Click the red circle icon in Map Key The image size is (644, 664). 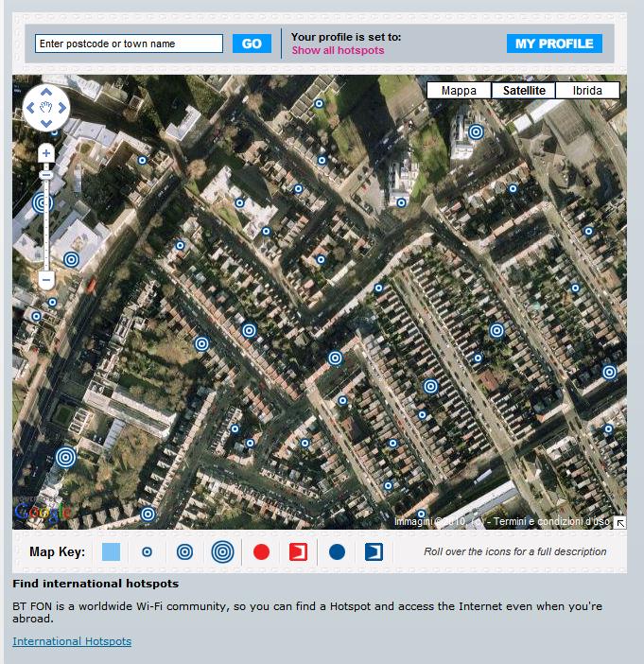(261, 551)
